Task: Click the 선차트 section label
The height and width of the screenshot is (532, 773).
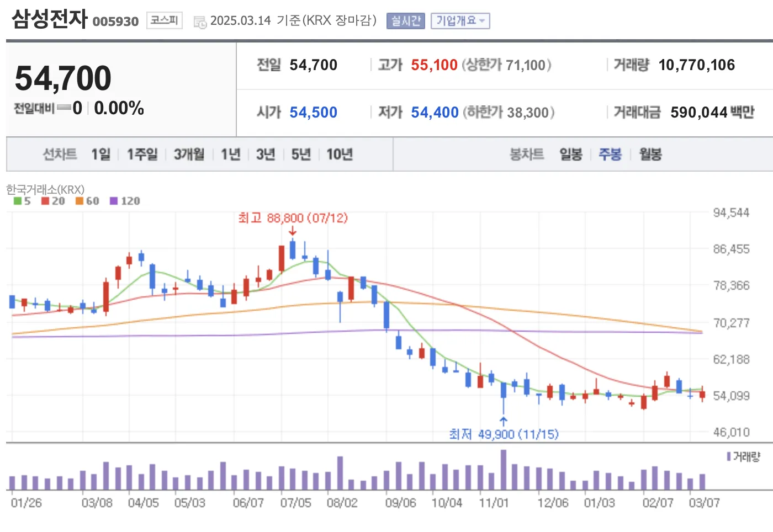Action: pos(60,154)
